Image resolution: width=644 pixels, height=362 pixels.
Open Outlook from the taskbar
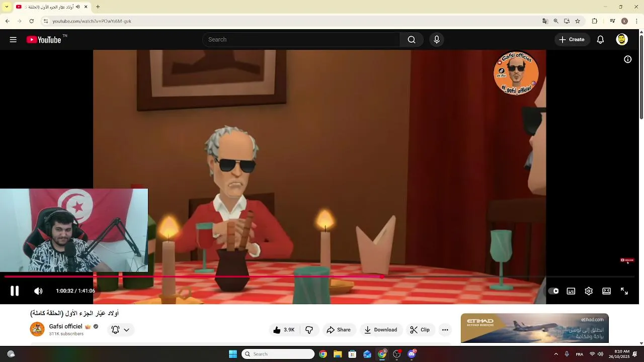367,354
